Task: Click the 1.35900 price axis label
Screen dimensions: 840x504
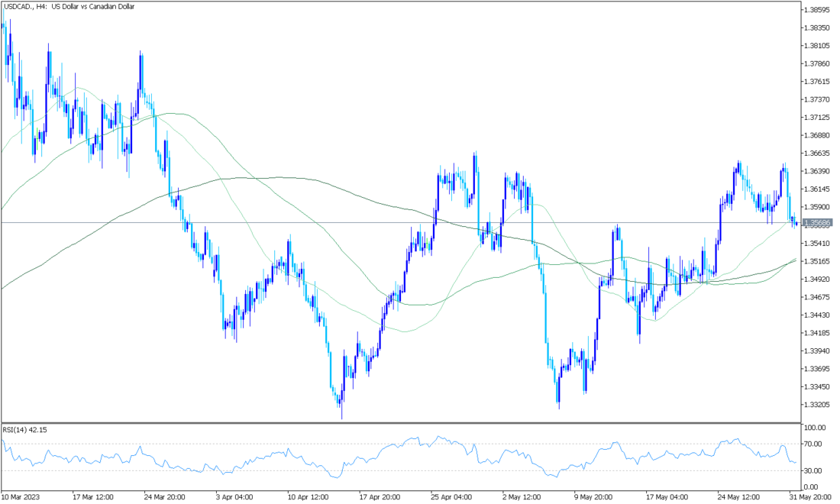Action: pyautogui.click(x=818, y=207)
